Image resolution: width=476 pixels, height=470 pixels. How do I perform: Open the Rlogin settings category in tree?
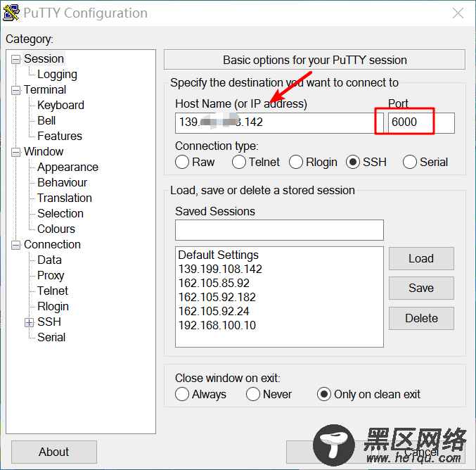pyautogui.click(x=53, y=307)
